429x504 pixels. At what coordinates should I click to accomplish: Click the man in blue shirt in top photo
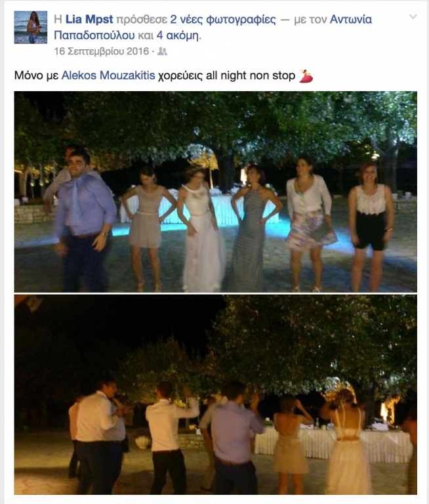(85, 220)
